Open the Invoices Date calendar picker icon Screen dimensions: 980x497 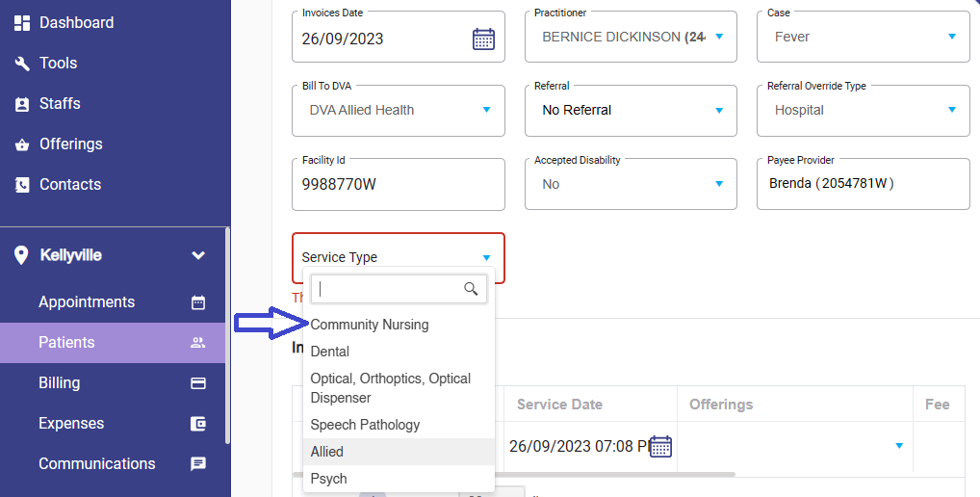coord(483,39)
